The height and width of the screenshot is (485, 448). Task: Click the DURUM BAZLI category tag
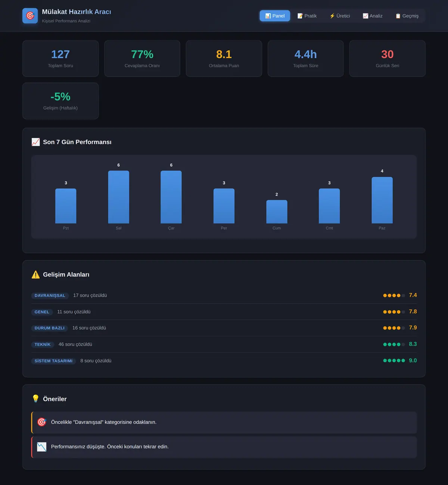tap(50, 328)
